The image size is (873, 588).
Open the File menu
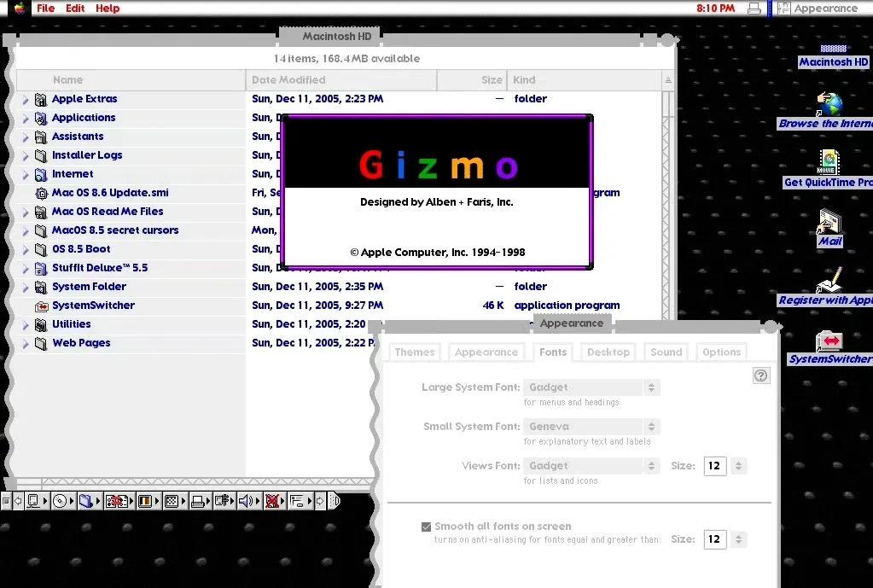(45, 8)
